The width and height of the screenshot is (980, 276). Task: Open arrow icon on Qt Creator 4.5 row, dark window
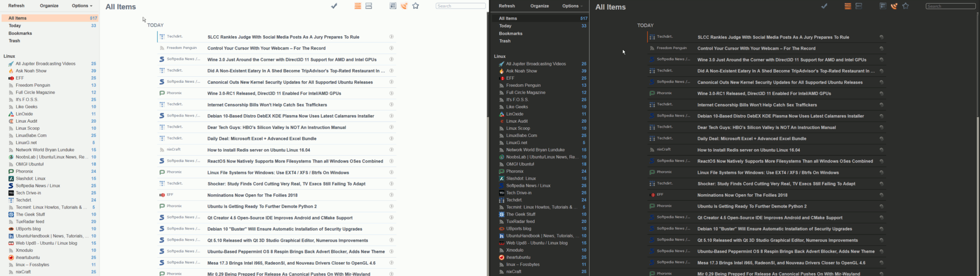pos(881,218)
